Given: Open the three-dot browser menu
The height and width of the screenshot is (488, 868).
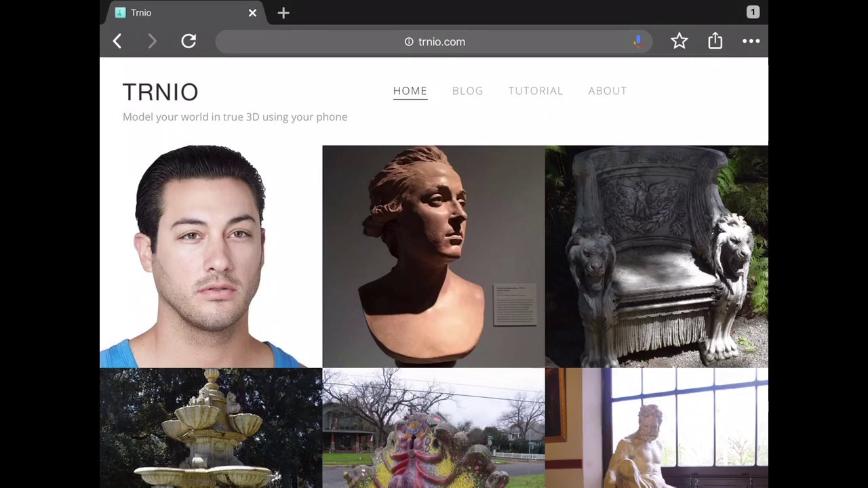Looking at the screenshot, I should point(751,41).
